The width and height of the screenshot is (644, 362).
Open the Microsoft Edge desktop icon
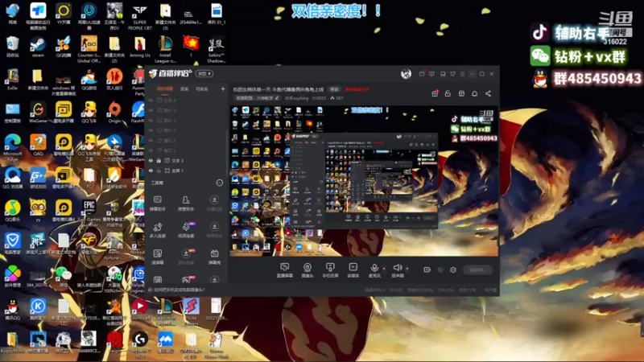[x=13, y=147]
